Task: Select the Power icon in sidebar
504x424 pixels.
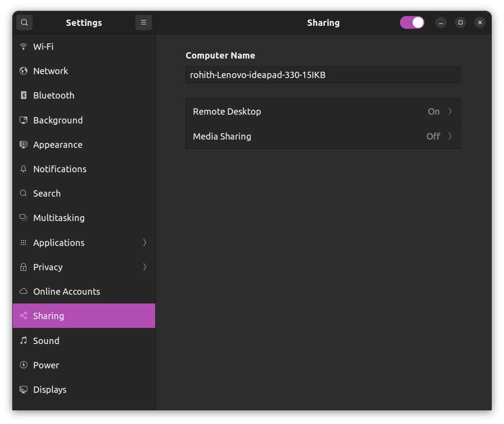Action: coord(23,365)
